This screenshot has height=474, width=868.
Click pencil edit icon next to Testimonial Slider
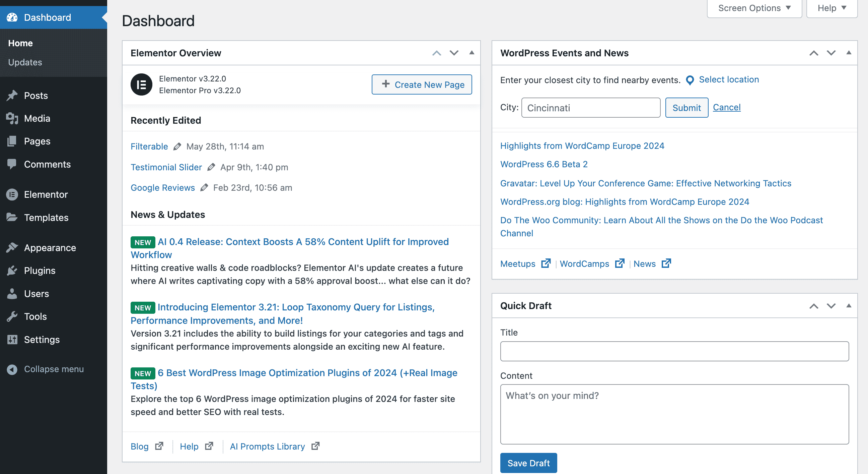tap(211, 167)
